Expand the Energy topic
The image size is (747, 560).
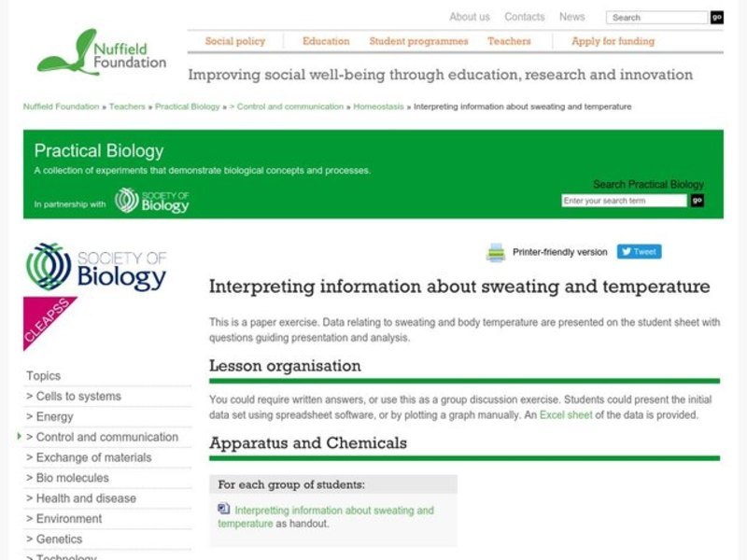(x=54, y=415)
